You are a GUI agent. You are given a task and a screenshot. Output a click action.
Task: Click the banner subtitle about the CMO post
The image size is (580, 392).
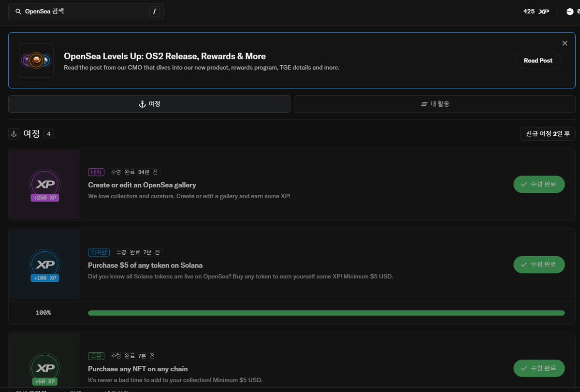point(202,68)
